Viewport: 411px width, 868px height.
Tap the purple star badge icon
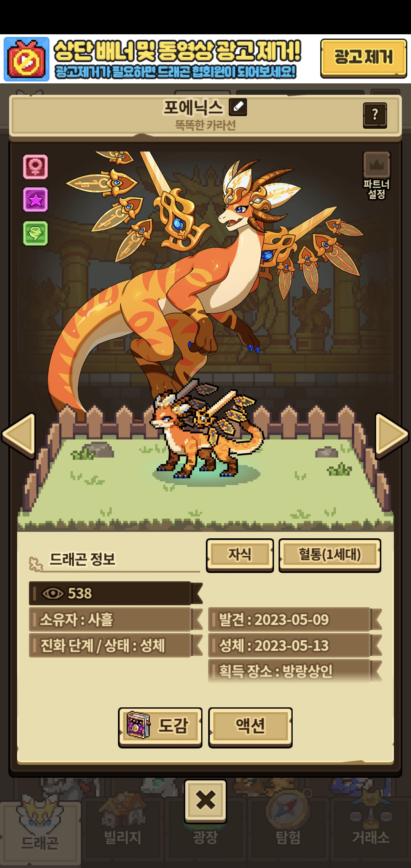tap(35, 199)
